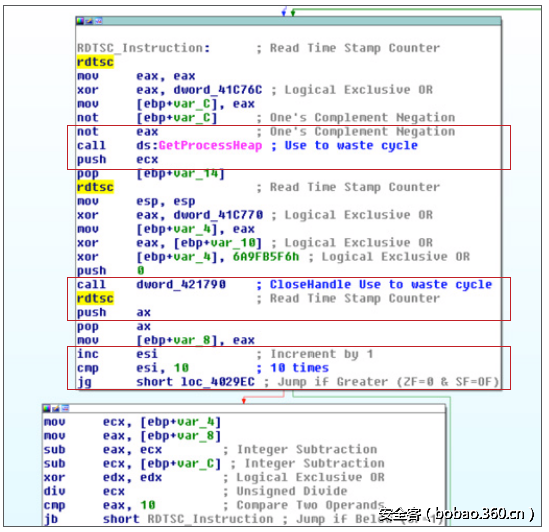Click dword_41C770 operand in xor

pyautogui.click(x=218, y=215)
